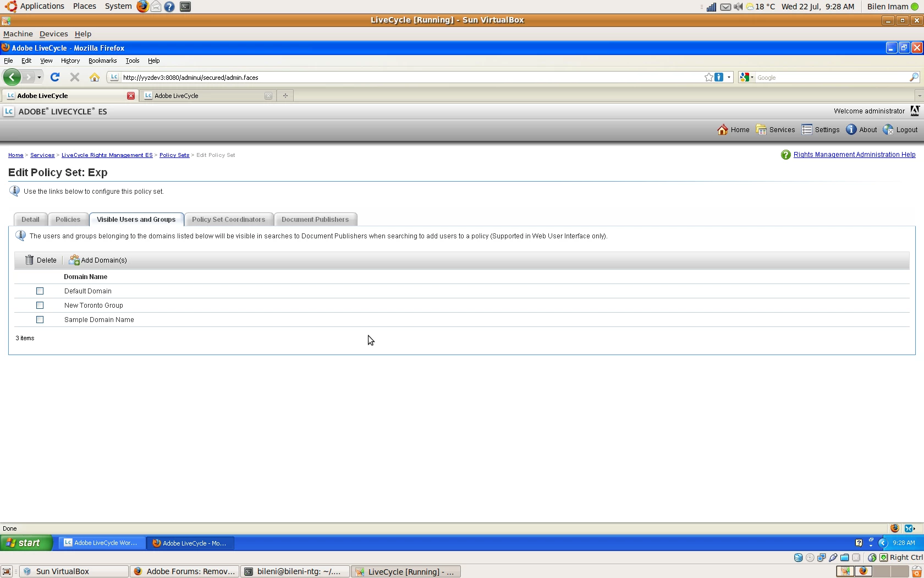
Task: Open a new Firefox tab
Action: pos(285,96)
